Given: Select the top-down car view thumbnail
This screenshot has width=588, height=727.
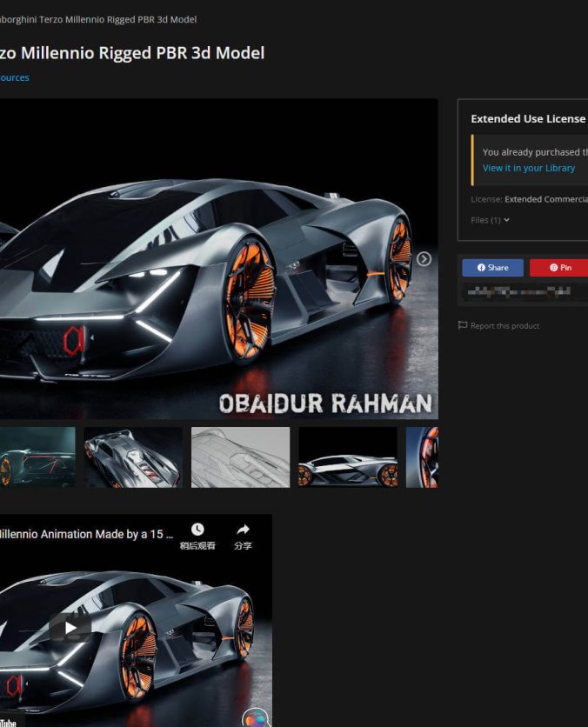Looking at the screenshot, I should tap(133, 457).
